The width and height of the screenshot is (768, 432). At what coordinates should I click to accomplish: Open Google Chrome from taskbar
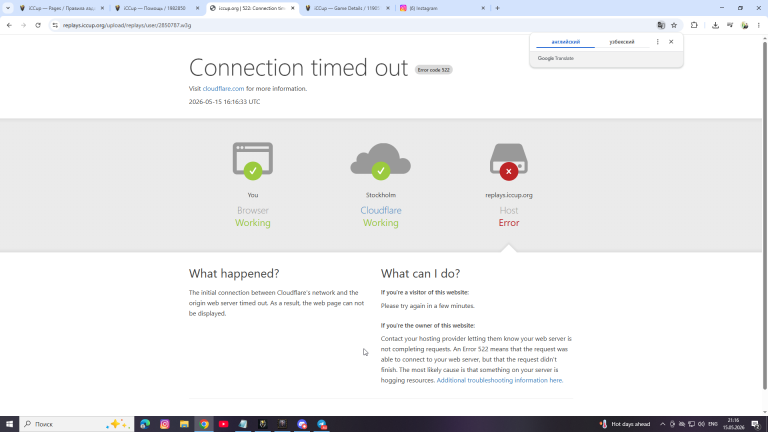204,424
